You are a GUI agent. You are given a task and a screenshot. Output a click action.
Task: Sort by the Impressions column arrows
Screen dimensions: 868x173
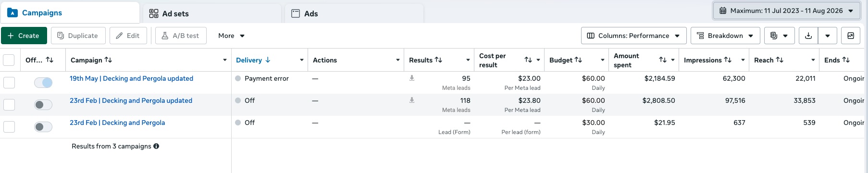[x=728, y=60]
